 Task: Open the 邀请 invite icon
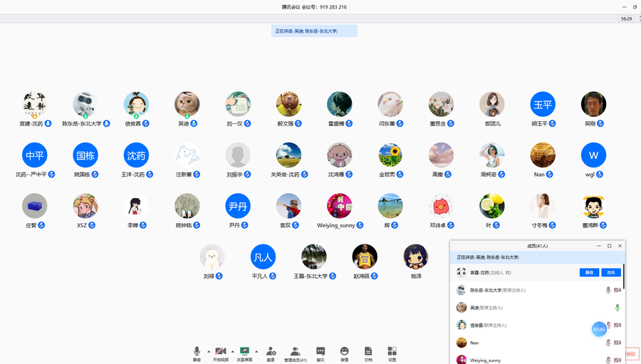pos(271,351)
